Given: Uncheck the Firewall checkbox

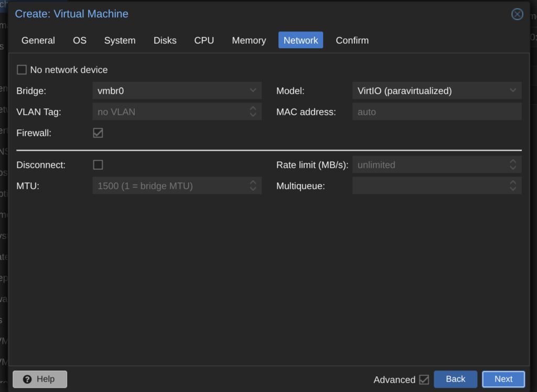Looking at the screenshot, I should 98,133.
